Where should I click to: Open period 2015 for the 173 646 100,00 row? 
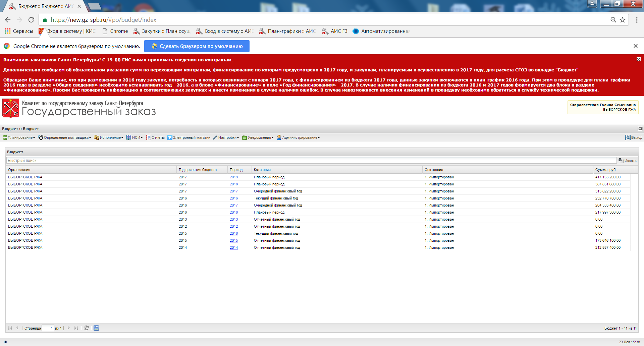point(234,240)
